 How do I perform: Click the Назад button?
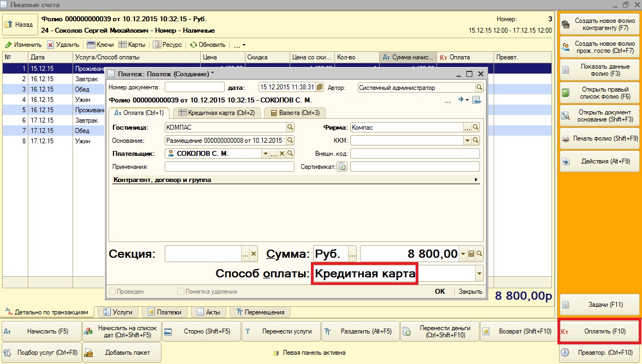pos(19,25)
